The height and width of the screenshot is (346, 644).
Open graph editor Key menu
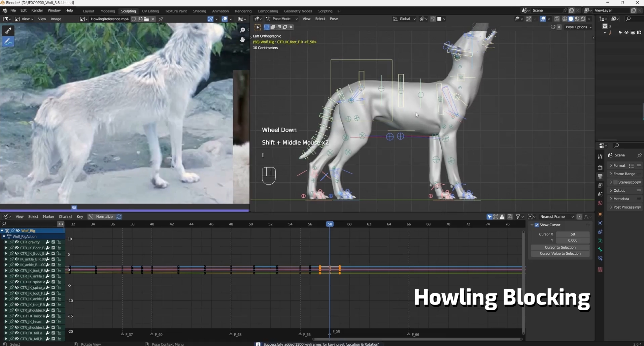pyautogui.click(x=80, y=217)
